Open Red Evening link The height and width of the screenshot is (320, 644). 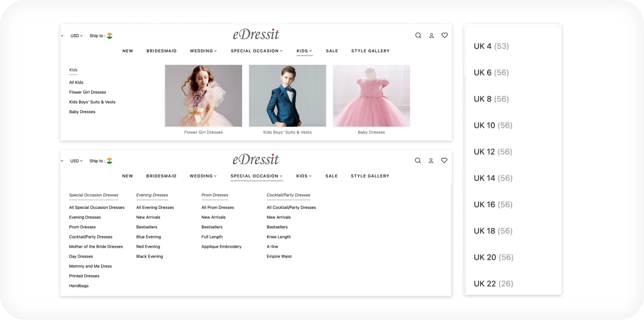pos(148,247)
